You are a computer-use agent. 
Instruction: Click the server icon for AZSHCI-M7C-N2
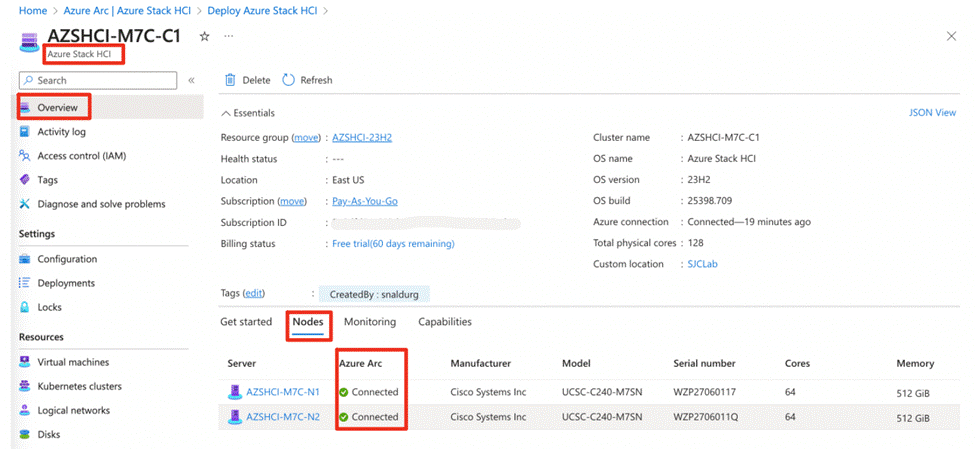click(x=234, y=417)
